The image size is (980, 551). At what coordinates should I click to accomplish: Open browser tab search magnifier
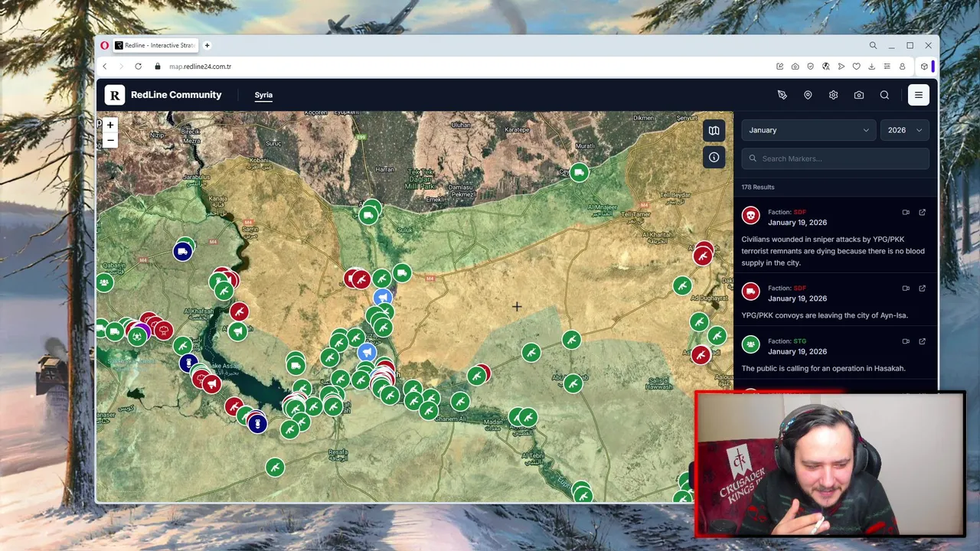(x=873, y=45)
